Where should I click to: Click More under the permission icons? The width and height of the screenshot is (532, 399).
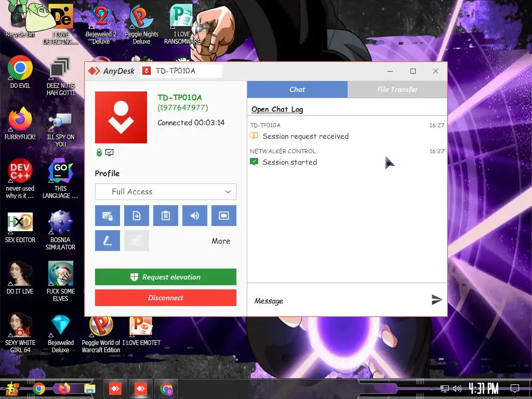click(221, 241)
